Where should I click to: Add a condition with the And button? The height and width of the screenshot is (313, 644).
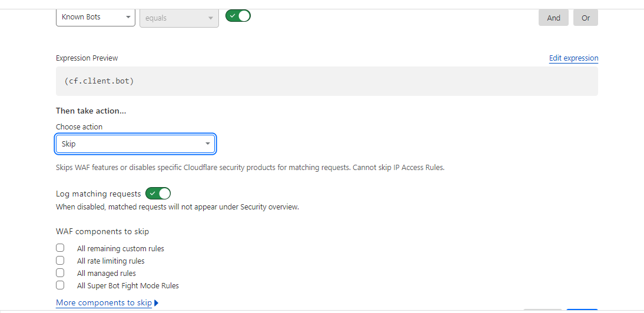click(553, 18)
